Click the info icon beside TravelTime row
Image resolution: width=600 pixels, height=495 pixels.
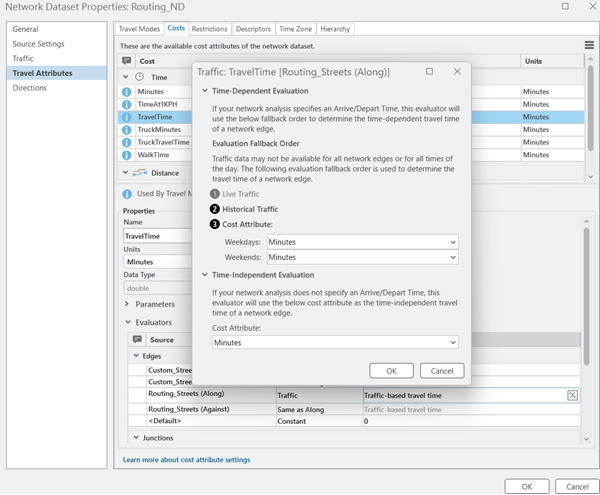[126, 117]
